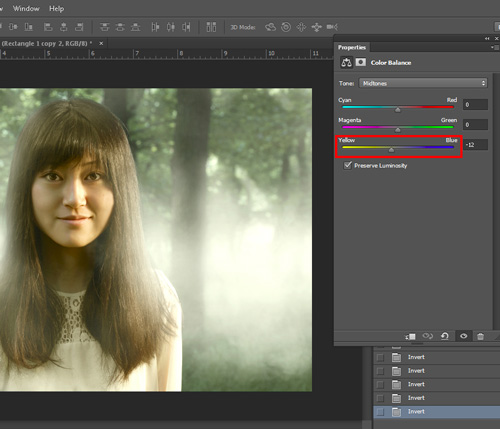Click the Align right edges icon

pyautogui.click(x=79, y=27)
